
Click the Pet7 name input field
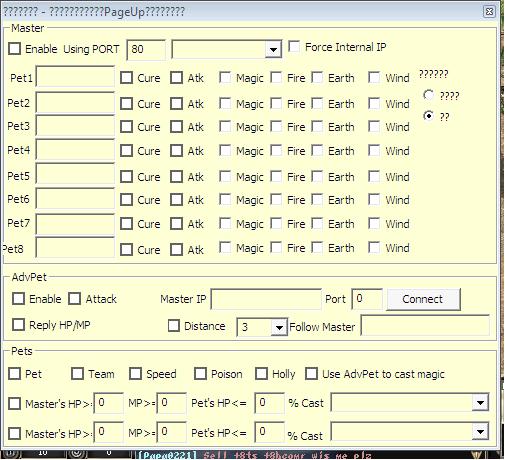pyautogui.click(x=75, y=224)
